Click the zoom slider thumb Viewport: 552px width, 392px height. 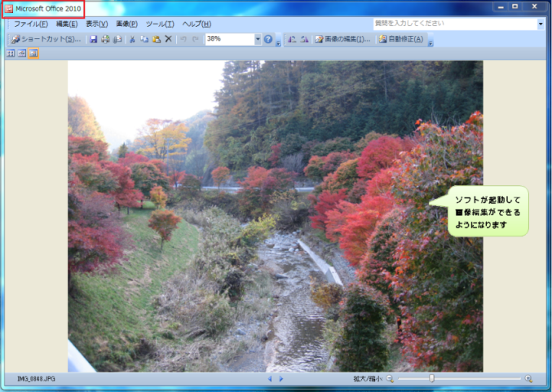[431, 378]
